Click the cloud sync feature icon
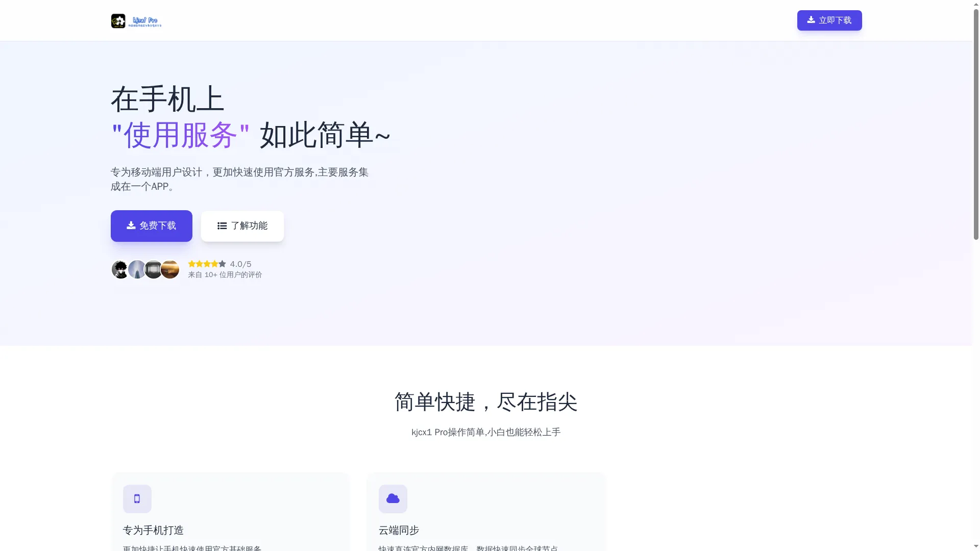 pyautogui.click(x=393, y=498)
